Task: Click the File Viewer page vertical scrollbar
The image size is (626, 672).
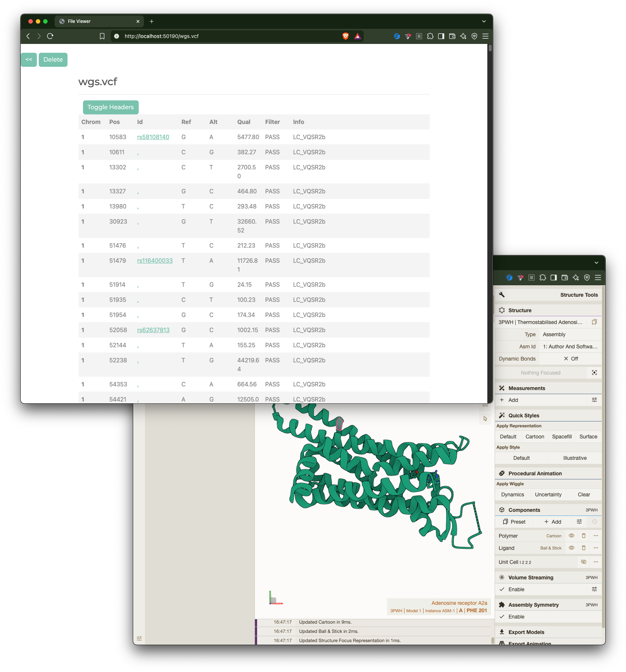Action: click(x=490, y=48)
